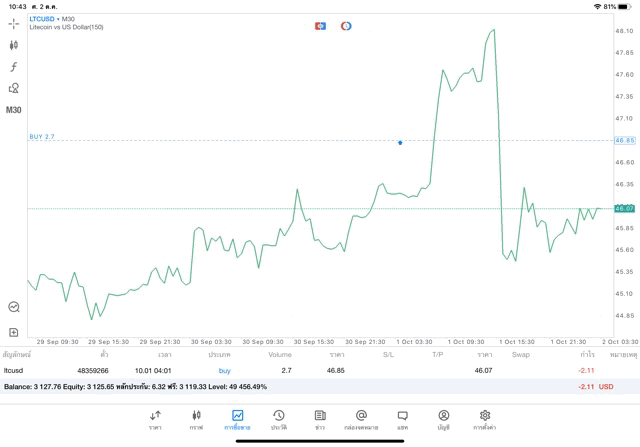640x447 pixels.
Task: Activate the crosshair cursor tool
Action: [x=14, y=22]
